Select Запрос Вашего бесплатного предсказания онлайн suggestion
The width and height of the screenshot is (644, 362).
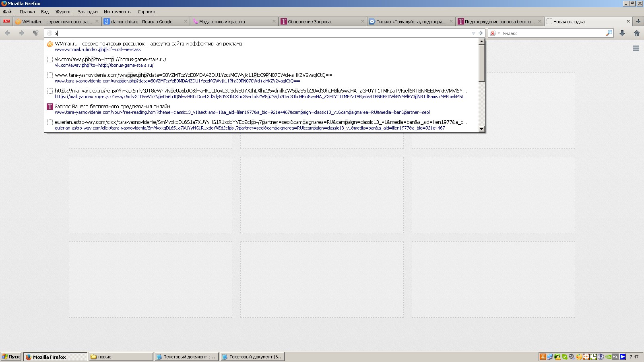[261, 109]
